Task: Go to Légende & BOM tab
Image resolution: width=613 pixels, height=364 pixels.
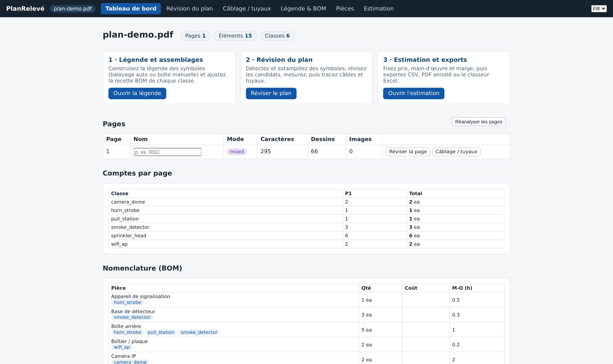Action: point(303,9)
